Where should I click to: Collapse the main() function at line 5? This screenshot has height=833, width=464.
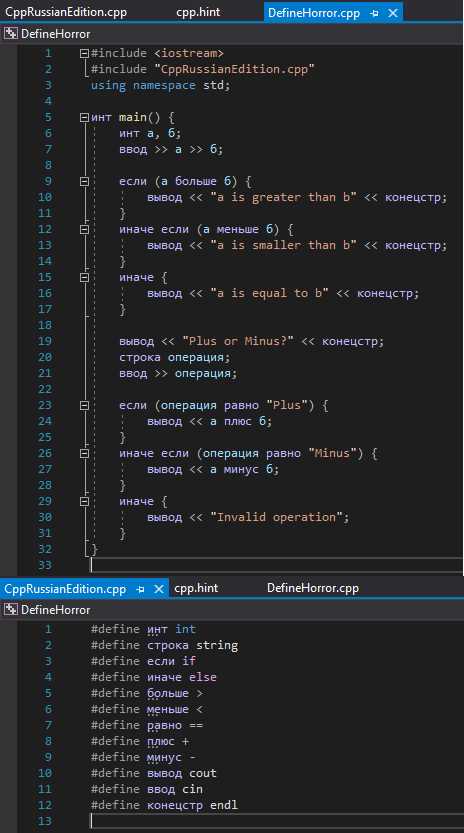tap(84, 117)
